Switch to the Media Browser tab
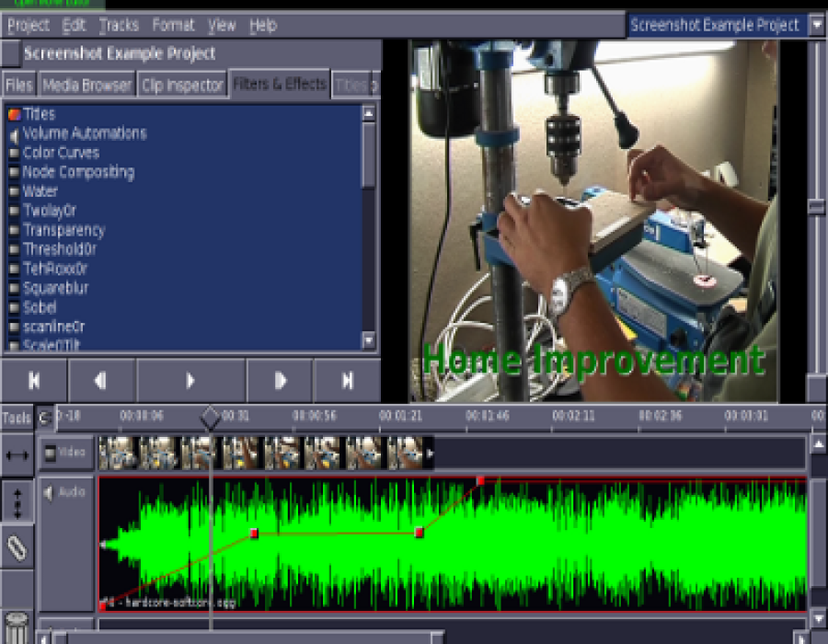The image size is (828, 644). tap(87, 85)
